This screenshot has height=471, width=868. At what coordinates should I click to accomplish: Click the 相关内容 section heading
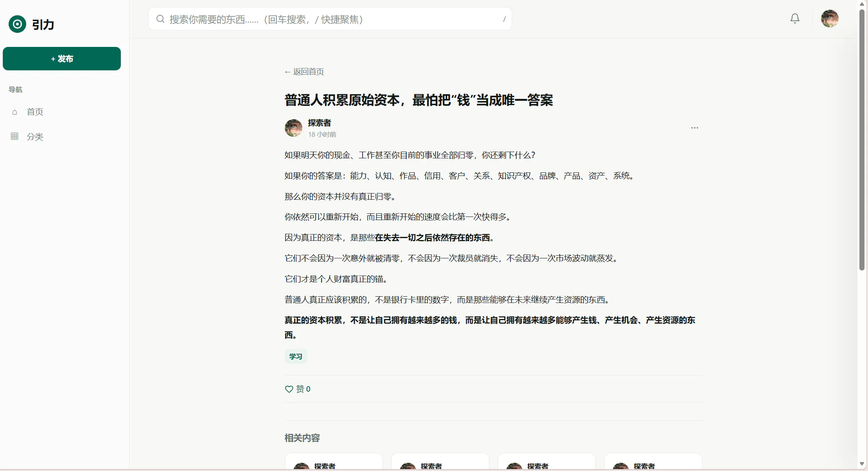coord(302,438)
